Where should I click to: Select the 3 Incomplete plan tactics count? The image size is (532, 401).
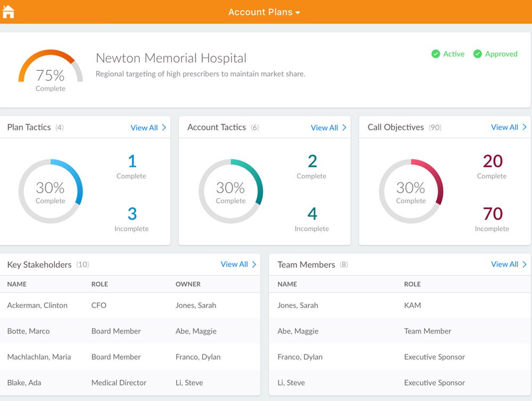[132, 214]
